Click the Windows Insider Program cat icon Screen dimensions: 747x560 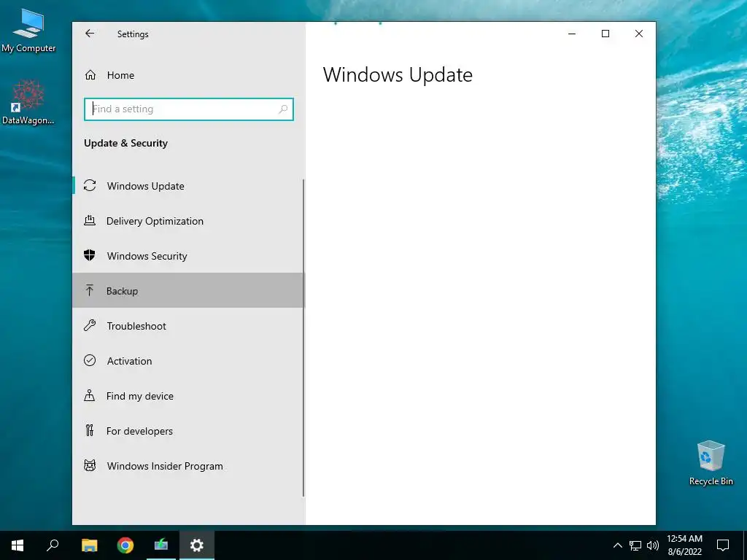(90, 465)
